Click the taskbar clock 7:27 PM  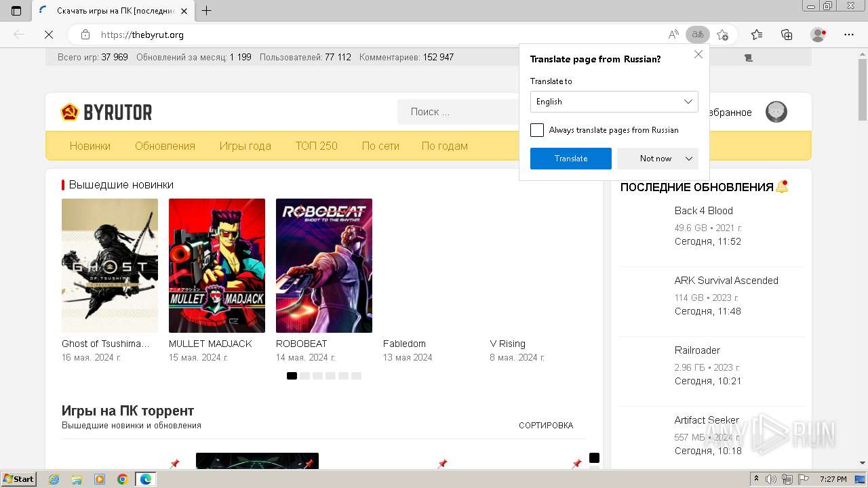[833, 479]
